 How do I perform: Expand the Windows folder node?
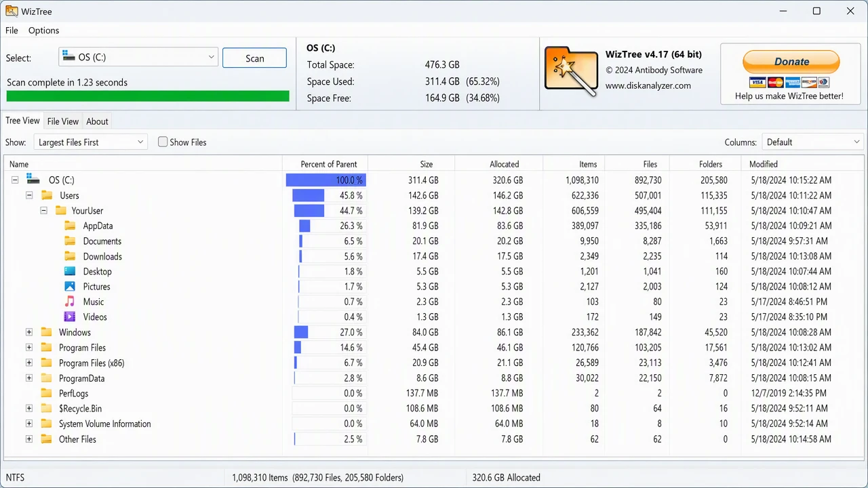(x=29, y=332)
